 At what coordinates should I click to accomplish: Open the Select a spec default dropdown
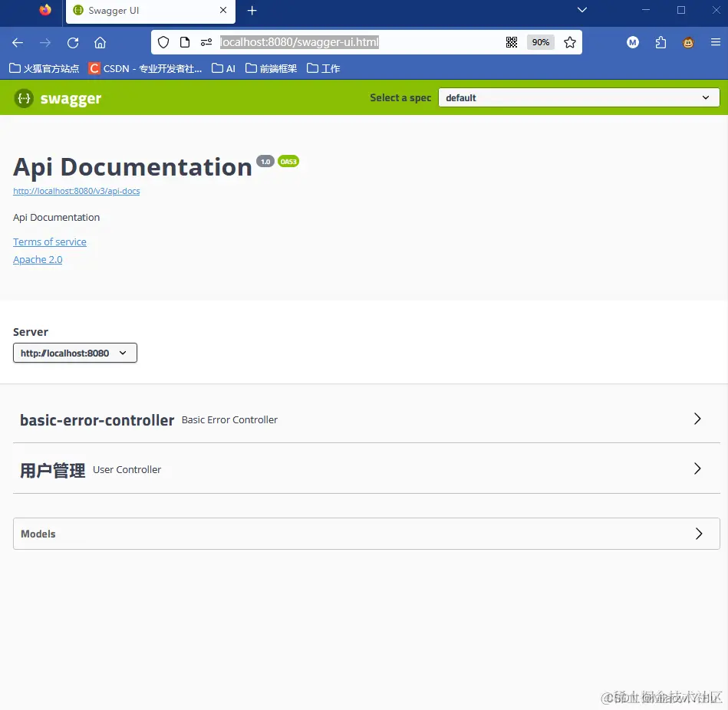tap(579, 98)
